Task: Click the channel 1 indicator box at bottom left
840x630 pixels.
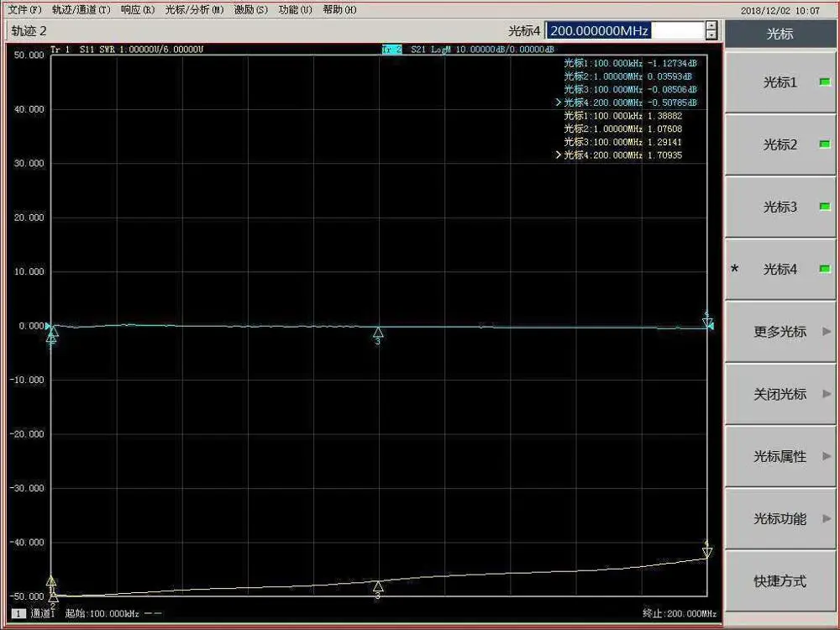Action: coord(18,614)
